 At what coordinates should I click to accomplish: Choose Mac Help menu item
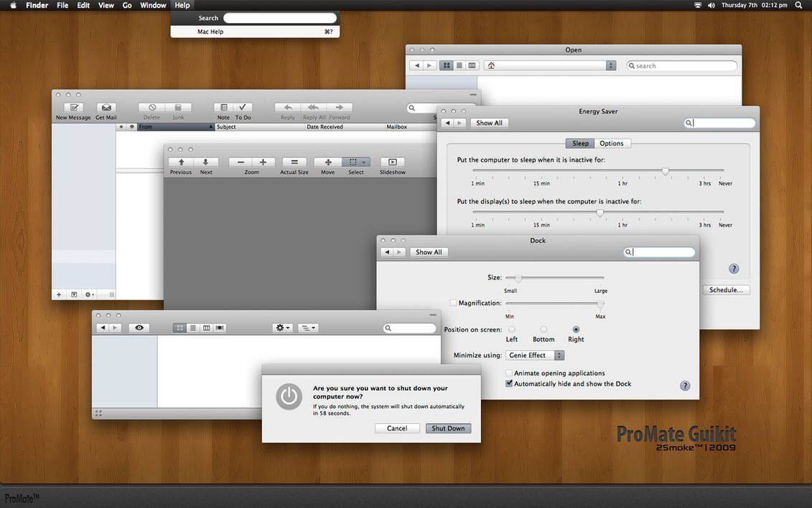pyautogui.click(x=255, y=32)
